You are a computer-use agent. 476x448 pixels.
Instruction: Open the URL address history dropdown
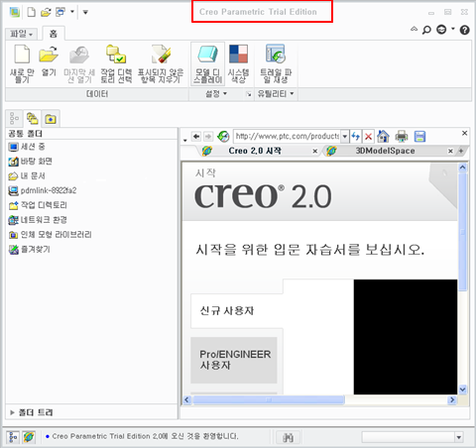coord(345,136)
